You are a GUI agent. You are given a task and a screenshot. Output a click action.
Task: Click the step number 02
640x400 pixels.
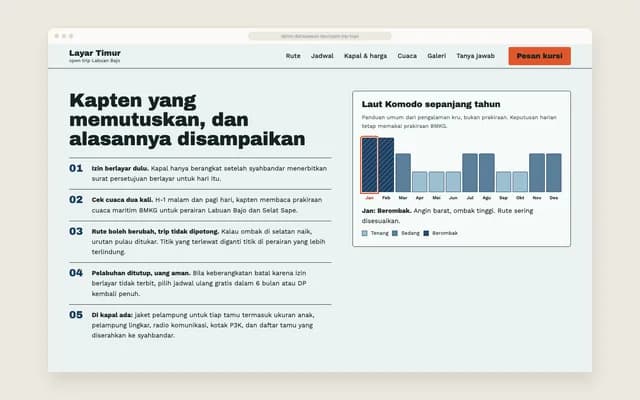(76, 200)
